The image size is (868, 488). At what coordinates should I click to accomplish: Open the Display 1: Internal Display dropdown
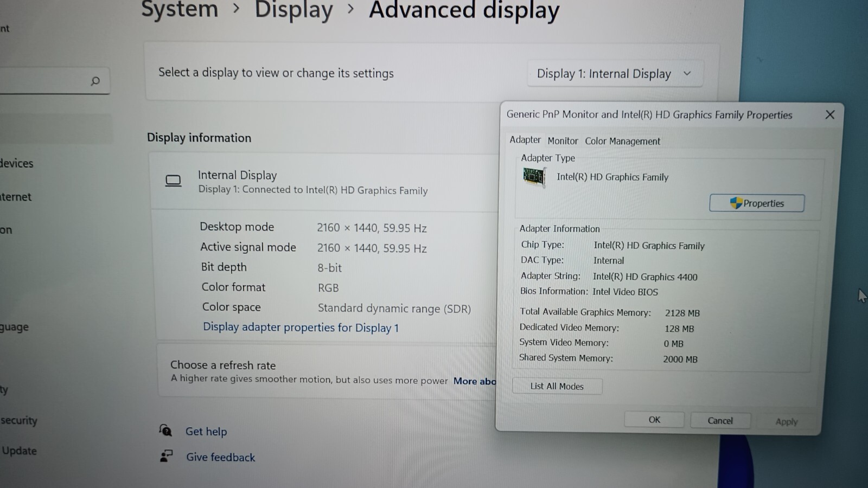point(615,74)
